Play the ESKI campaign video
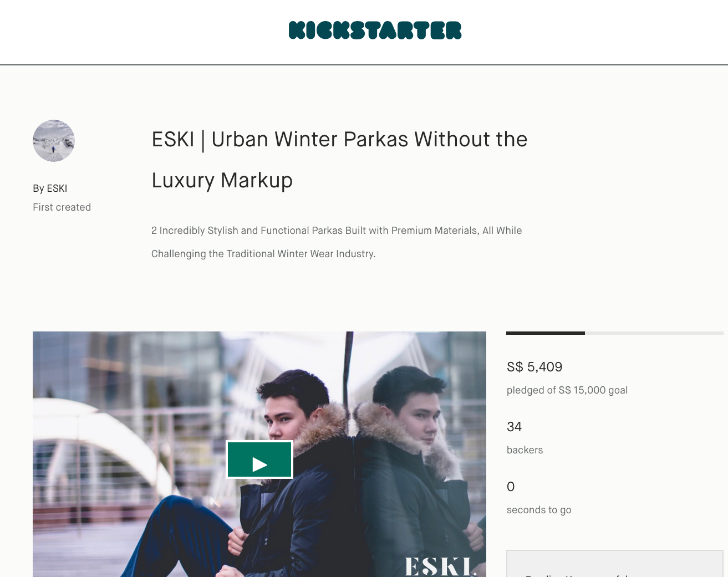This screenshot has height=577, width=728. coord(259,459)
